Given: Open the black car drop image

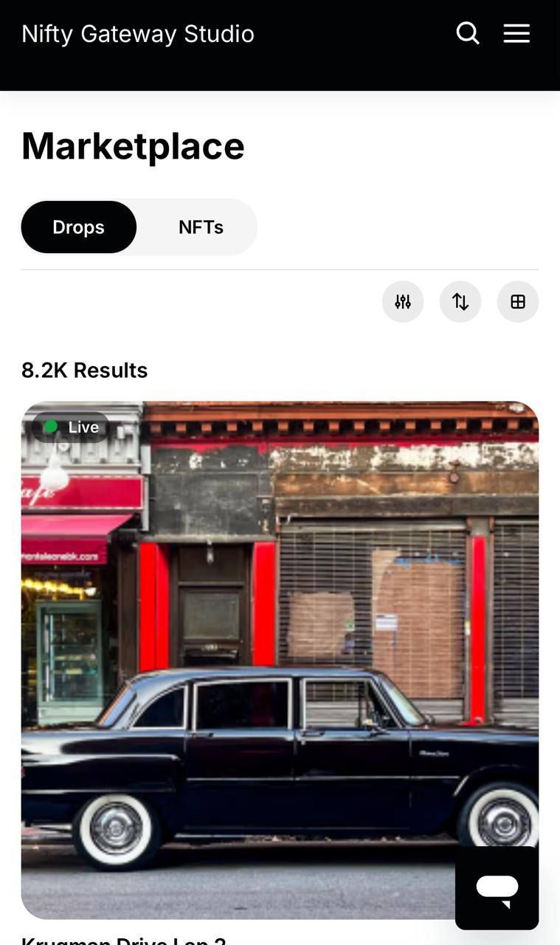Looking at the screenshot, I should point(280,659).
